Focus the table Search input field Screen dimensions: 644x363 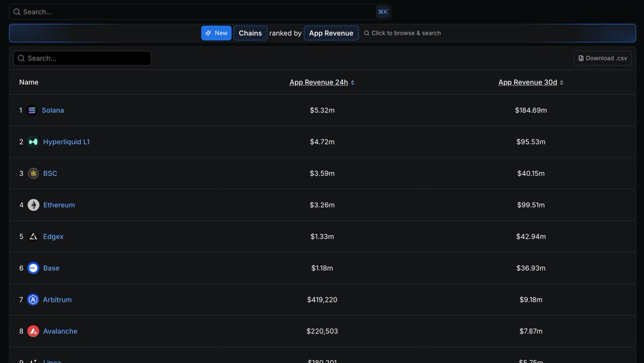pyautogui.click(x=82, y=58)
